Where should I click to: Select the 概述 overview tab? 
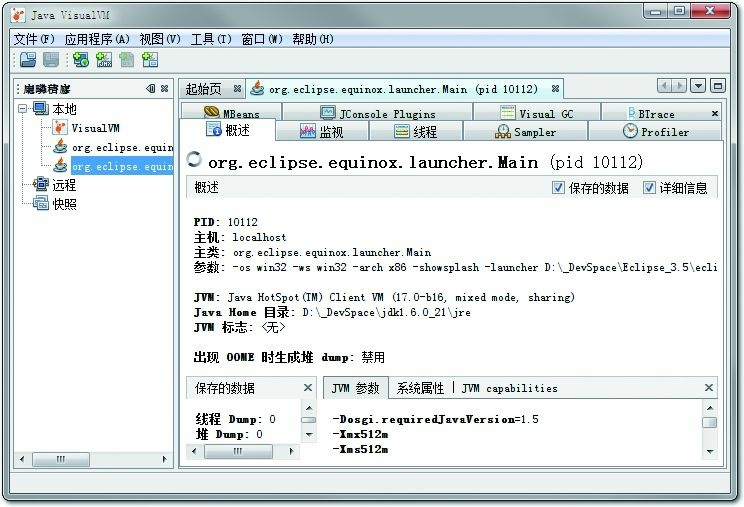pyautogui.click(x=228, y=129)
